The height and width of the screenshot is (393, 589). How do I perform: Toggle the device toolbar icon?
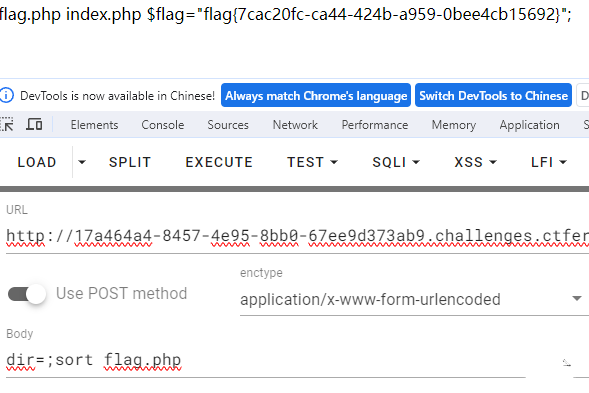(x=34, y=124)
